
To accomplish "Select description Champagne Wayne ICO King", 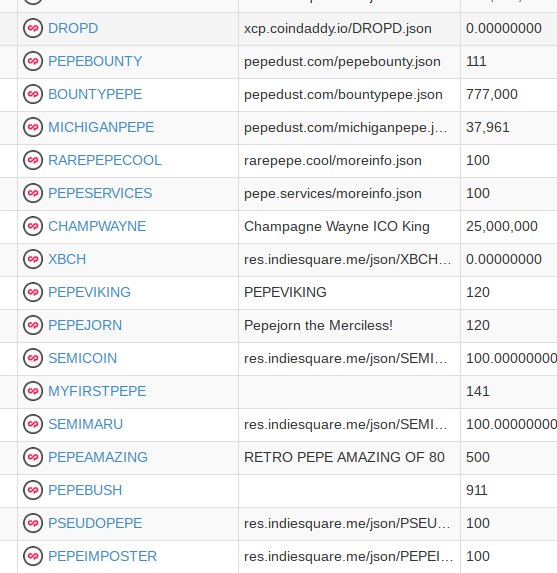I will tap(337, 227).
